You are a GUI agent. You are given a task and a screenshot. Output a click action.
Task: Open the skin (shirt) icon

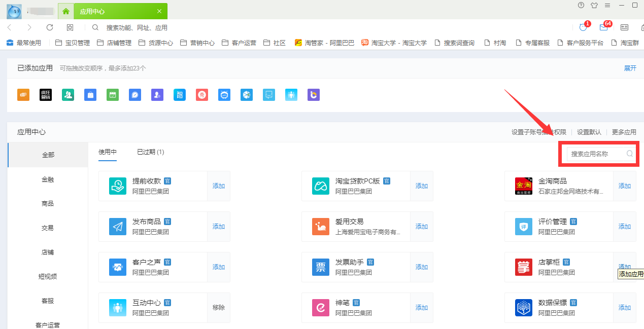(594, 5)
